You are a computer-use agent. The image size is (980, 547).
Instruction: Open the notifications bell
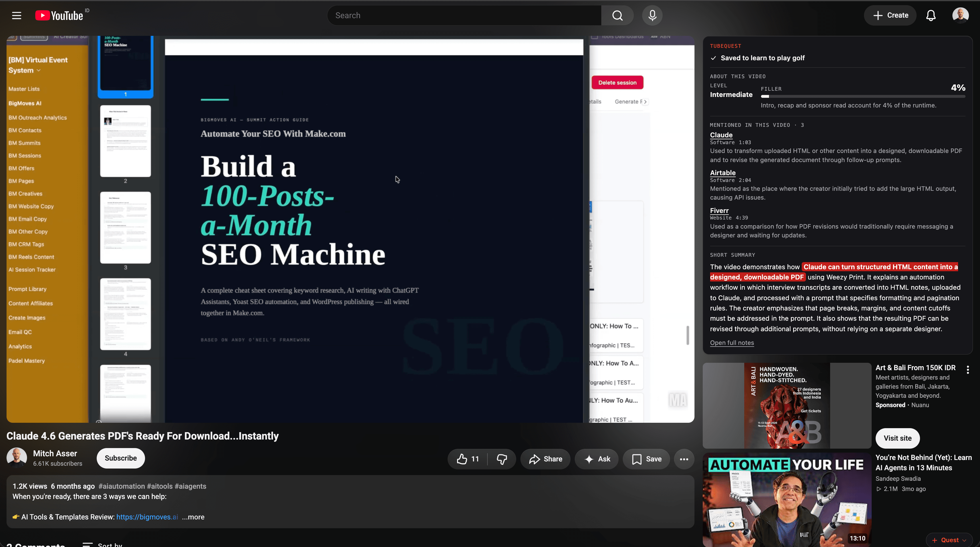[931, 16]
